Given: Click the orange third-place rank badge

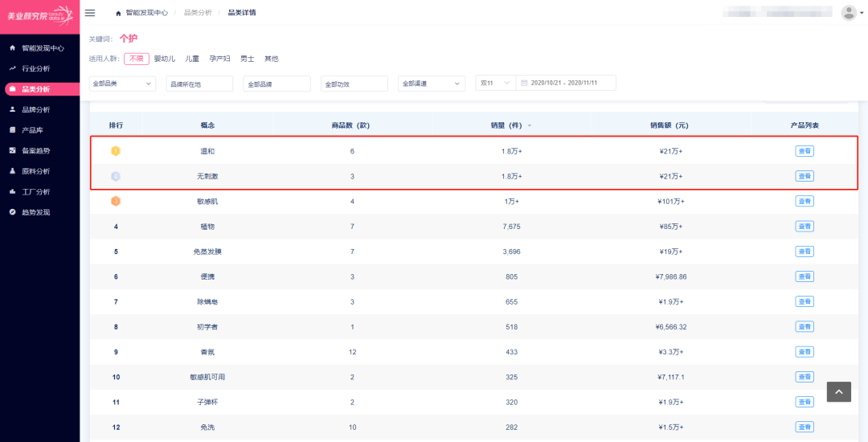Looking at the screenshot, I should [x=116, y=201].
